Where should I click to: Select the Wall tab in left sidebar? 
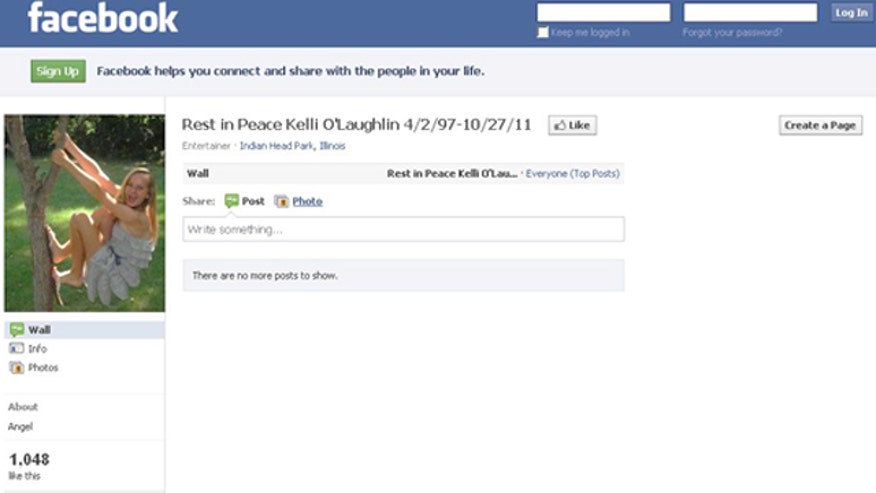[84, 330]
